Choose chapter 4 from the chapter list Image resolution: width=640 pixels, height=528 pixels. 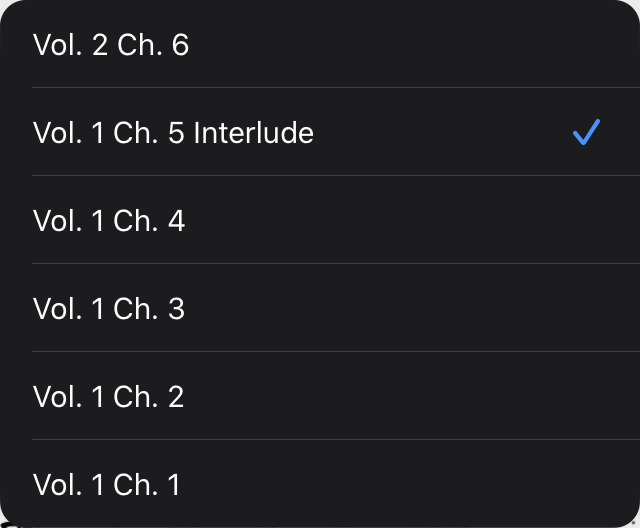[109, 220]
